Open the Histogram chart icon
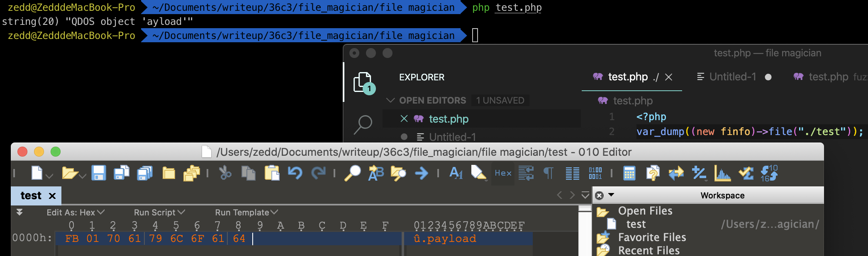868x256 pixels. pyautogui.click(x=722, y=173)
